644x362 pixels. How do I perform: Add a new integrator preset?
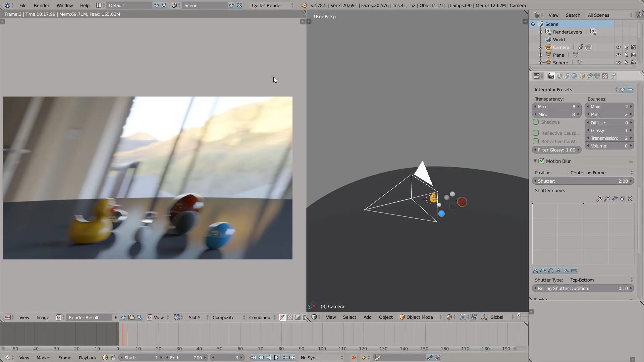[x=623, y=89]
